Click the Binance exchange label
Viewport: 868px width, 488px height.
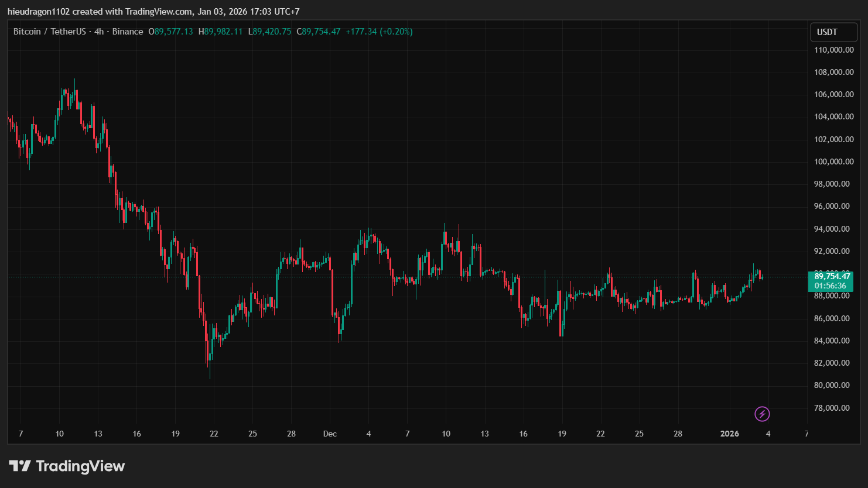(128, 32)
